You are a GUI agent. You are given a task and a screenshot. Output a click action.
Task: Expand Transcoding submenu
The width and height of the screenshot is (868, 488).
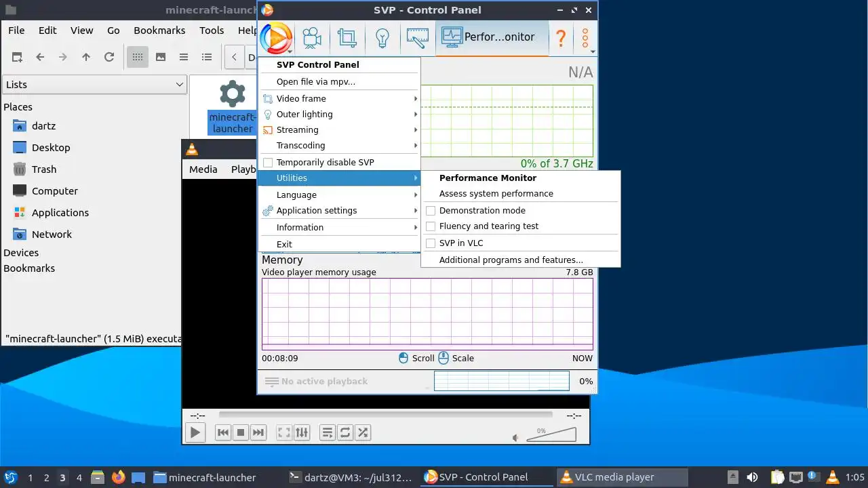(339, 146)
